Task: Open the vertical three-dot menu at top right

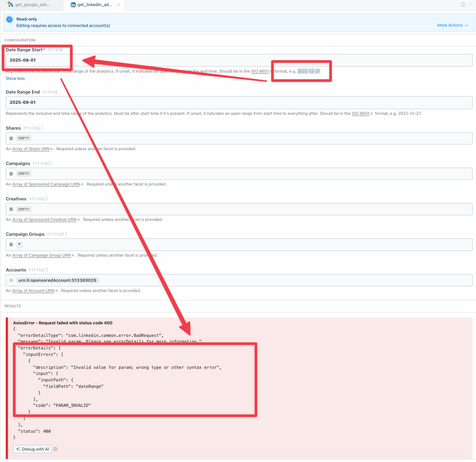Action: coord(470,5)
